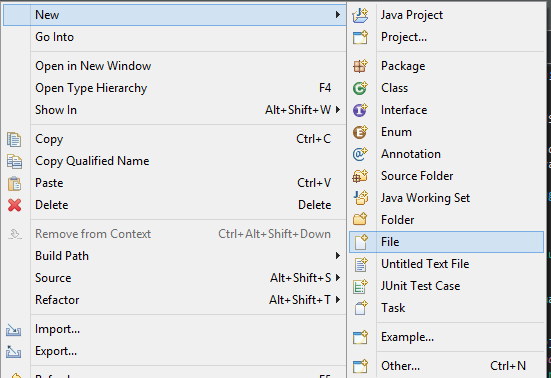Click the Other... wizard icon
The width and height of the screenshot is (551, 378).
pyautogui.click(x=360, y=366)
